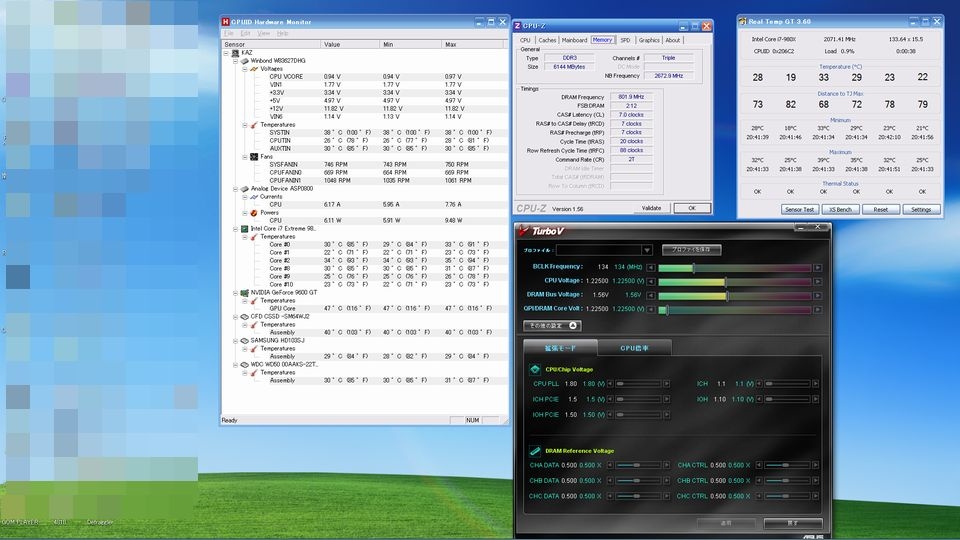960x540 pixels.
Task: Click the BCLK Frequency decrease arrow
Action: click(x=651, y=267)
